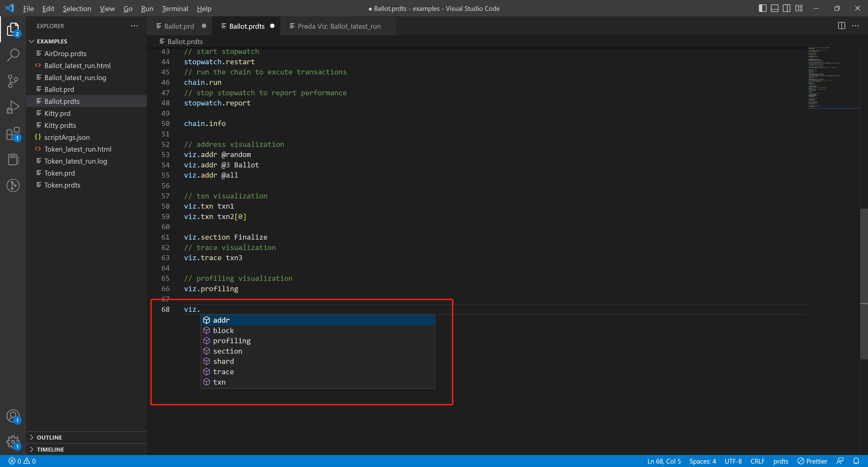Open the Help menu
This screenshot has height=467, width=868.
coord(204,8)
